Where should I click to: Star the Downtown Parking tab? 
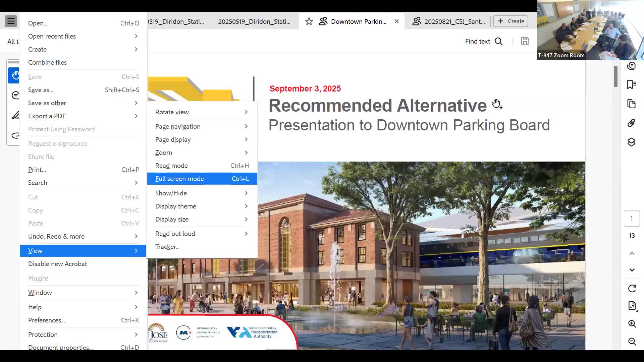coord(309,21)
